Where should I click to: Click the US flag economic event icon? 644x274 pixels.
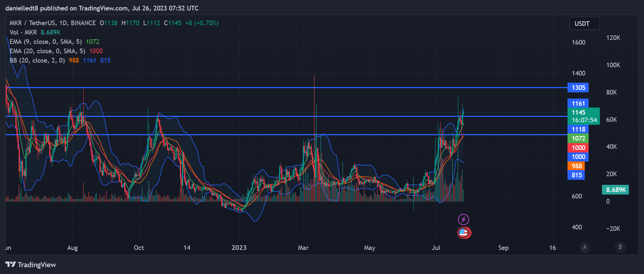[x=464, y=233]
